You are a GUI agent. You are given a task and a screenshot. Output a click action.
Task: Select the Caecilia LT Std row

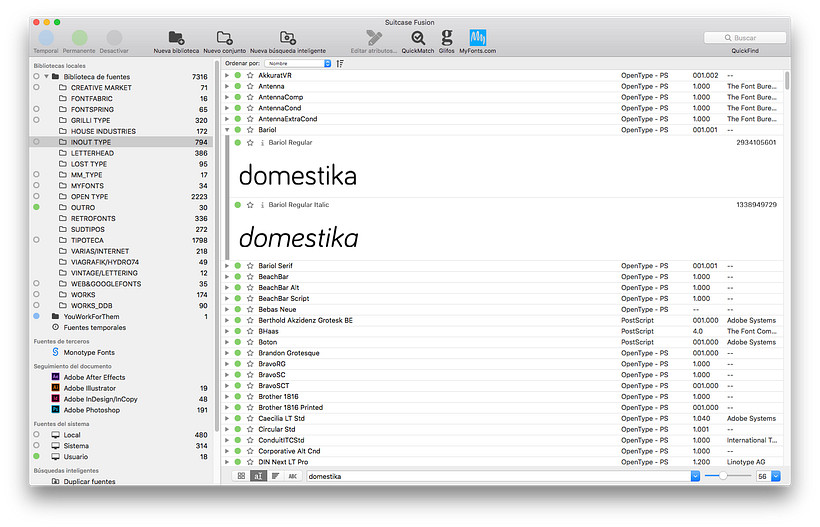click(502, 418)
